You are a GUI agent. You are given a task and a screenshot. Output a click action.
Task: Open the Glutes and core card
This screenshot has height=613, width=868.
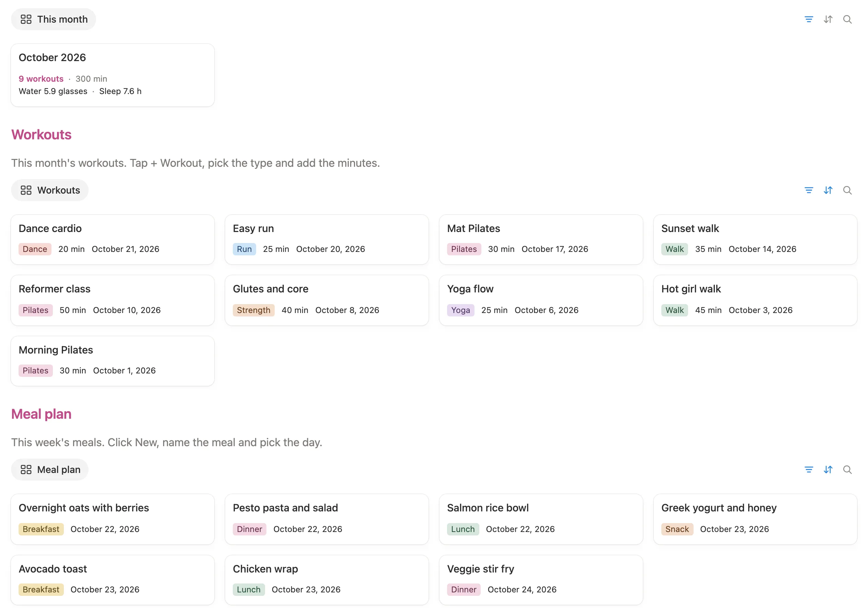[x=327, y=300]
